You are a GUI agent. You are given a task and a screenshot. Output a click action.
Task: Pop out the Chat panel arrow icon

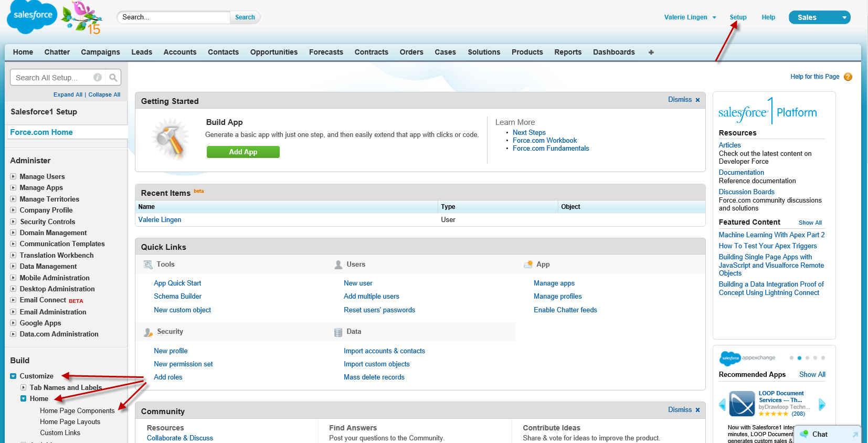point(855,434)
